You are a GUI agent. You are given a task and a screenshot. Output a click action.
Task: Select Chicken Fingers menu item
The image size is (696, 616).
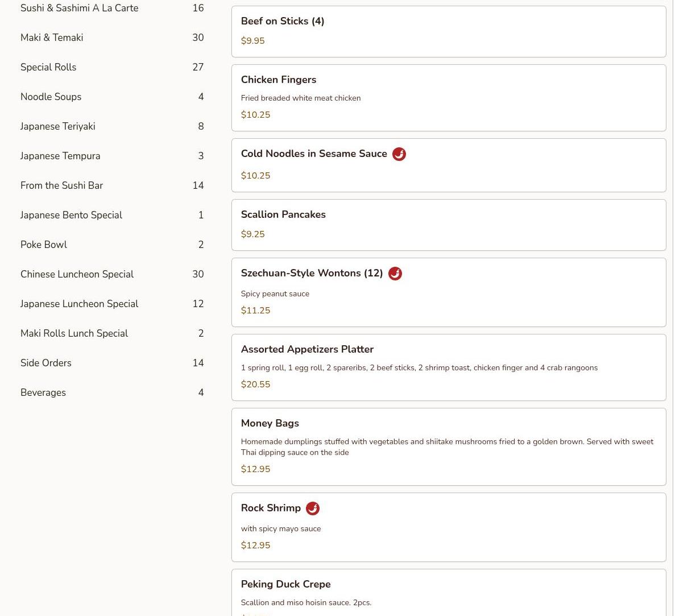pos(449,98)
